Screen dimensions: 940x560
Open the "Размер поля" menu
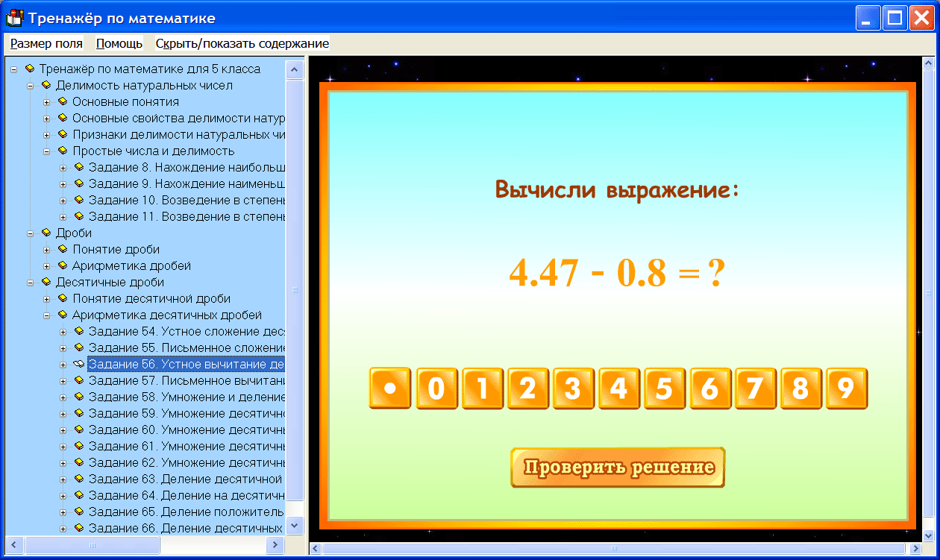pyautogui.click(x=46, y=43)
